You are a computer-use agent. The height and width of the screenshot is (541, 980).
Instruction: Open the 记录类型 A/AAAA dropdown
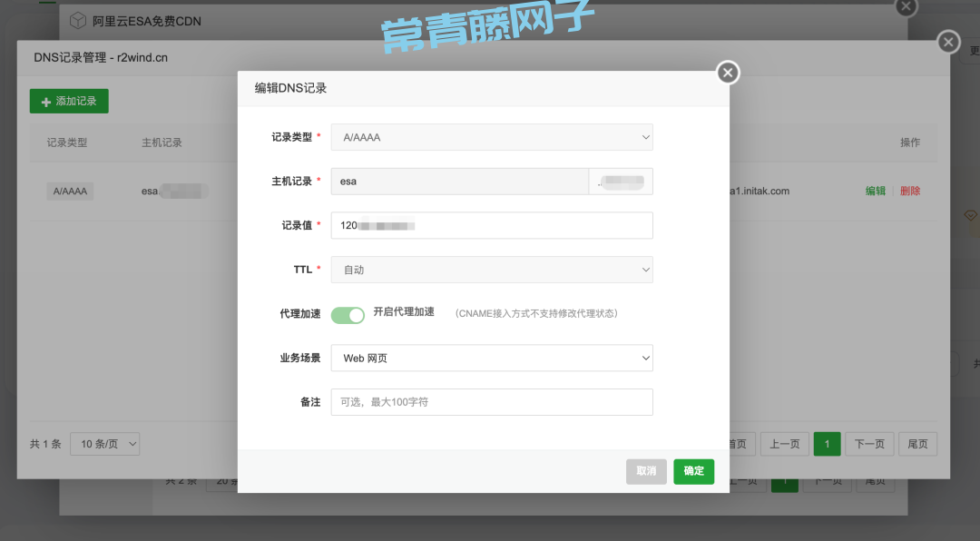tap(491, 137)
